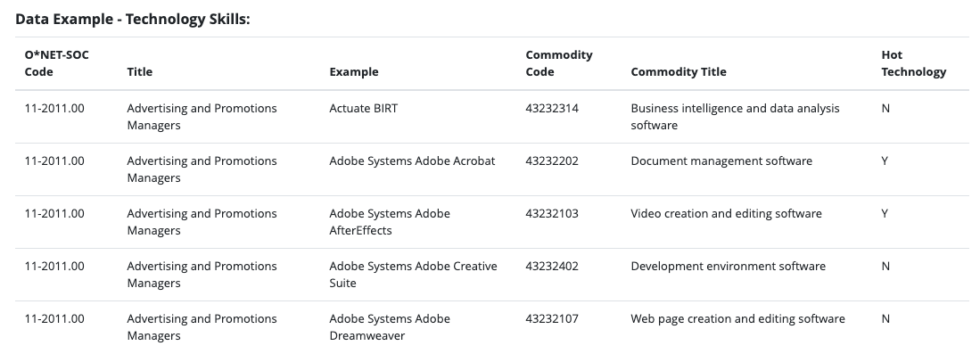The image size is (980, 354).
Task: Click the 'Actuate BIRT' example cell
Action: coord(363,108)
